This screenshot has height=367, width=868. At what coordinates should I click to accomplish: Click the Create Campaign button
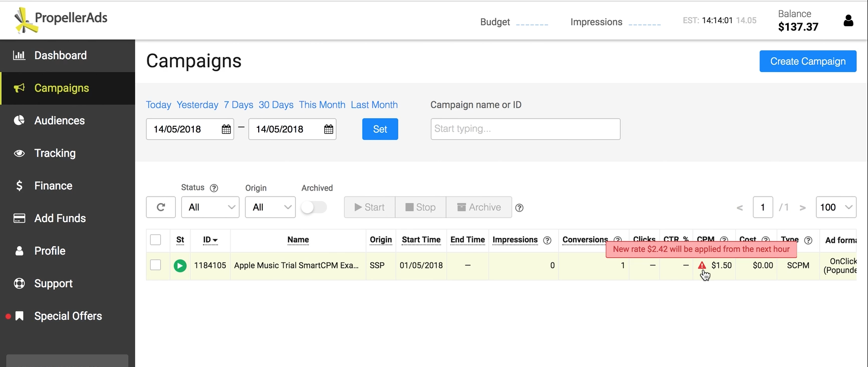click(x=808, y=61)
